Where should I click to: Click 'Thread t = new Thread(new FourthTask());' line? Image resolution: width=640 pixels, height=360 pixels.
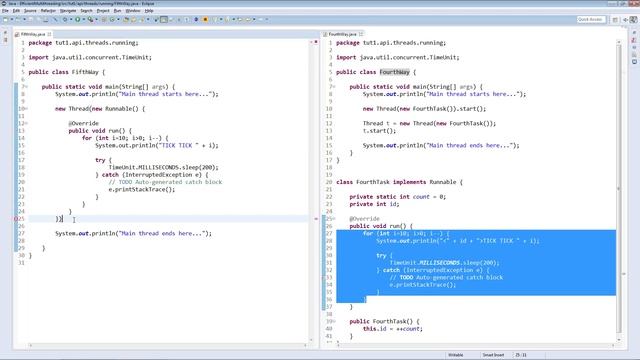(x=429, y=123)
